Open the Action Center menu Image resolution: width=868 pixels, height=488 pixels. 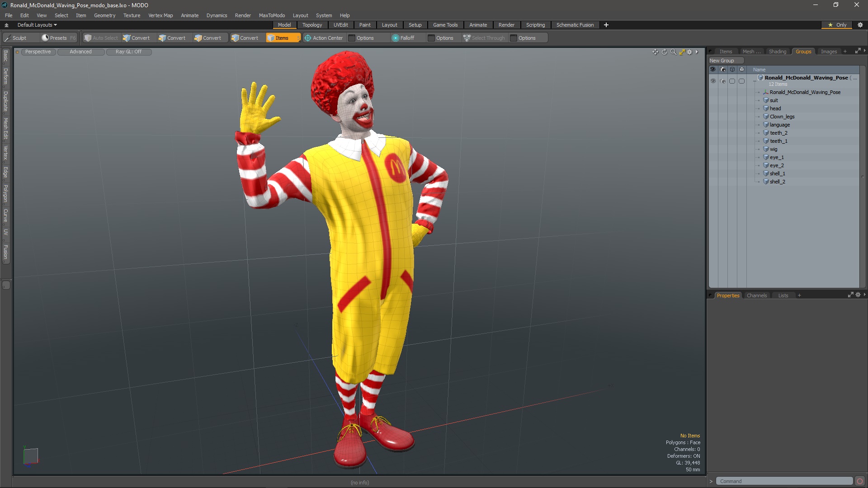tap(324, 38)
